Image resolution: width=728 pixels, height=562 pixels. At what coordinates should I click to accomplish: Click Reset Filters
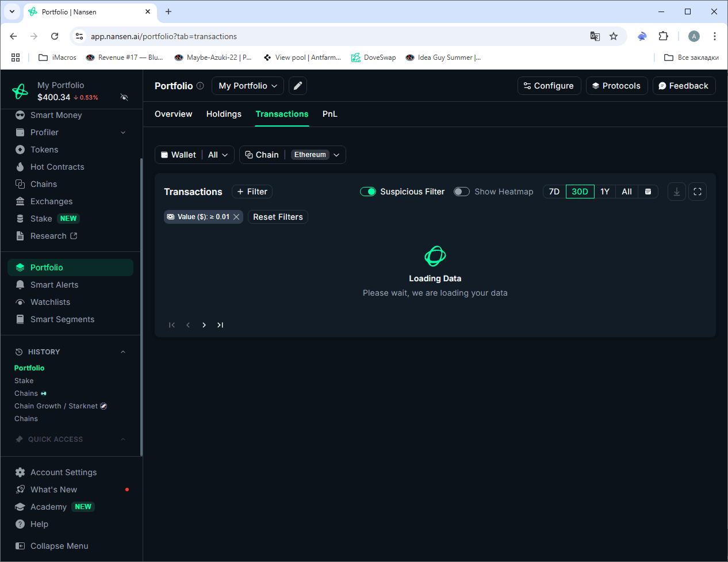pos(278,217)
